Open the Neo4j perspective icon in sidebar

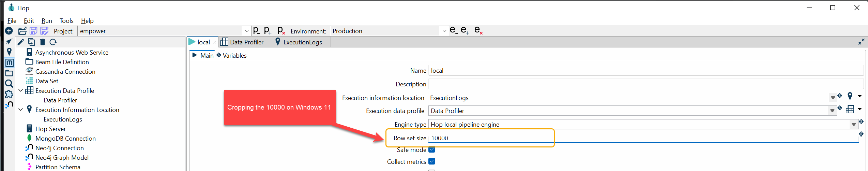[x=9, y=105]
